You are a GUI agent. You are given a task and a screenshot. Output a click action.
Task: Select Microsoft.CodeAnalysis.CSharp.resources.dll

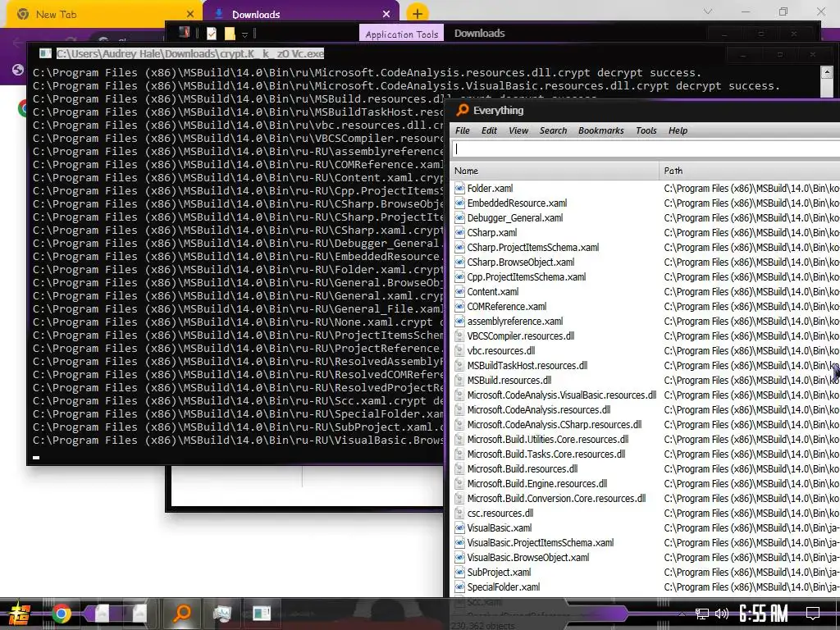(x=555, y=425)
